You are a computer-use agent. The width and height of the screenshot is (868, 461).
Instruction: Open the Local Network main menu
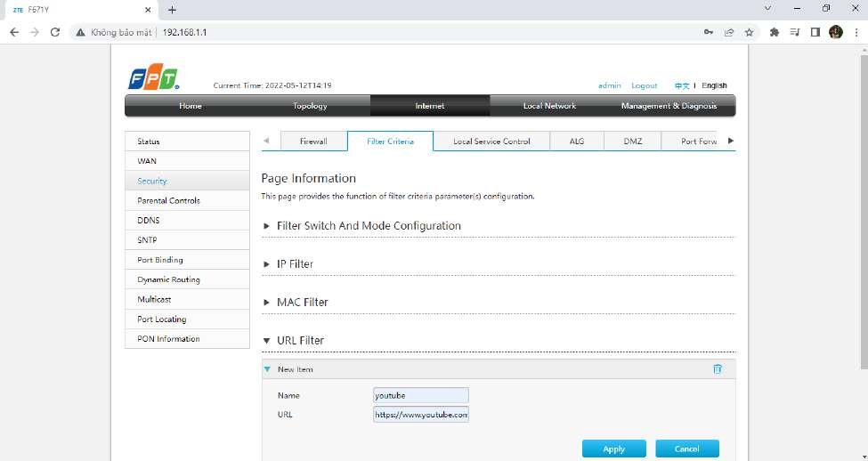[x=549, y=106]
